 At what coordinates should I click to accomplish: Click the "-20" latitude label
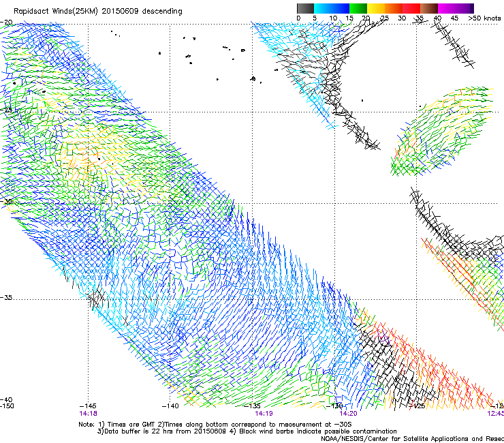point(6,22)
